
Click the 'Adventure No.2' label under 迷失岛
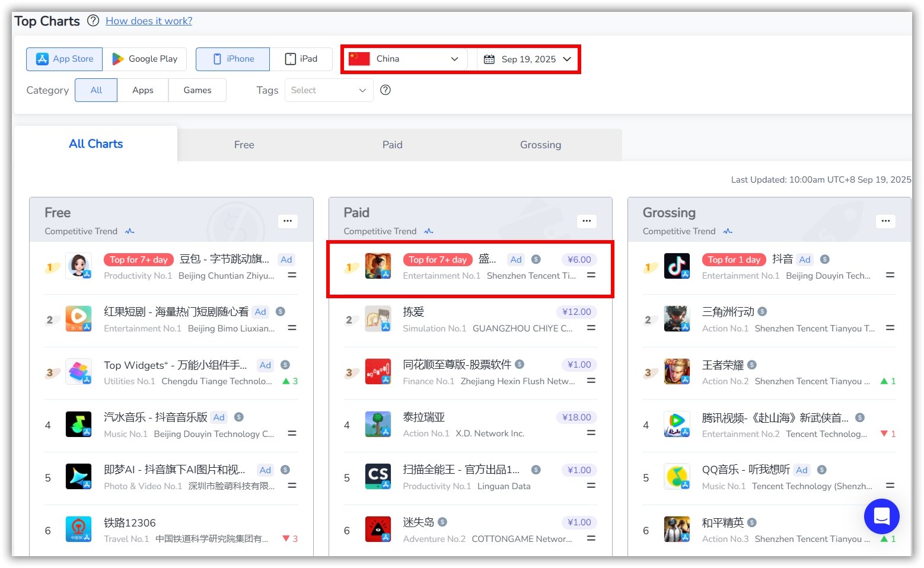(x=434, y=539)
